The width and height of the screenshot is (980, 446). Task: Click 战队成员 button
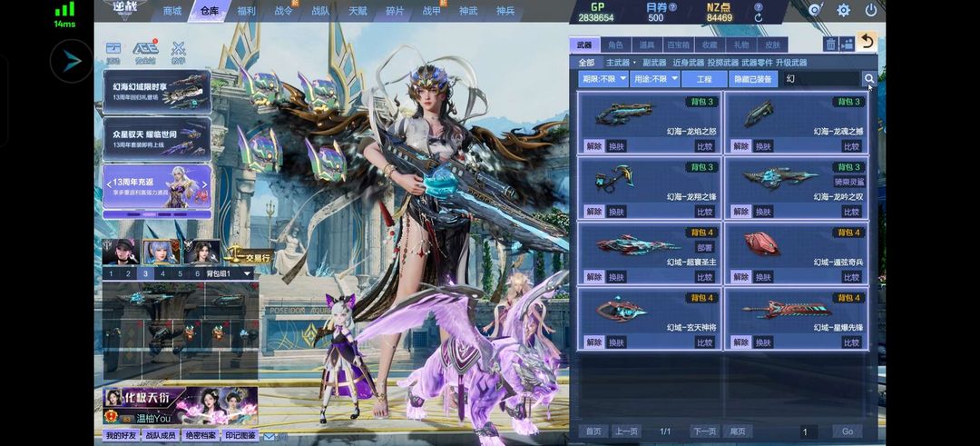tap(160, 435)
